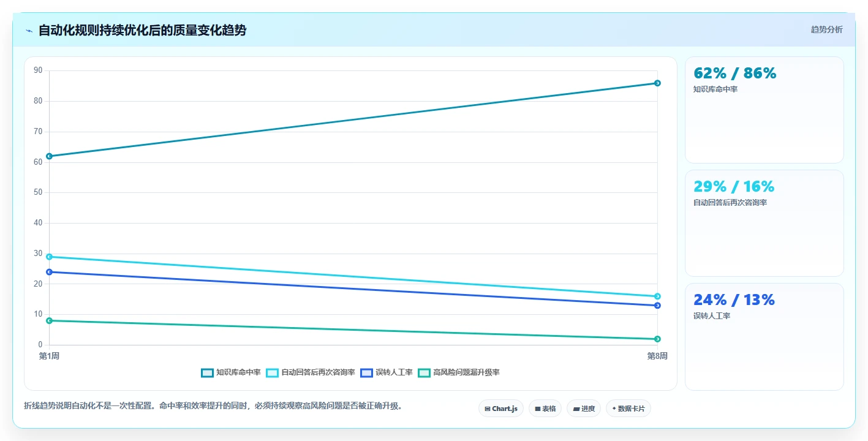
Task: Click 自动回答后再次咨询率 point at 第8周
Action: (x=657, y=296)
